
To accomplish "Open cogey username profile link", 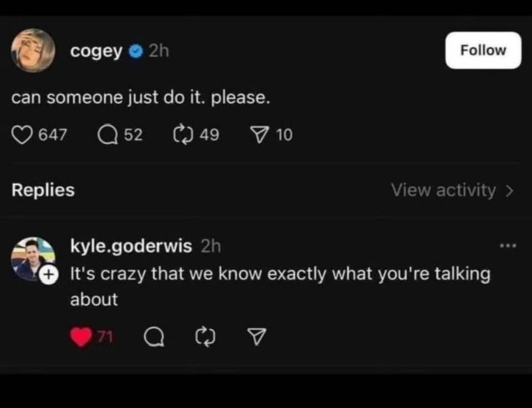I will click(96, 51).
